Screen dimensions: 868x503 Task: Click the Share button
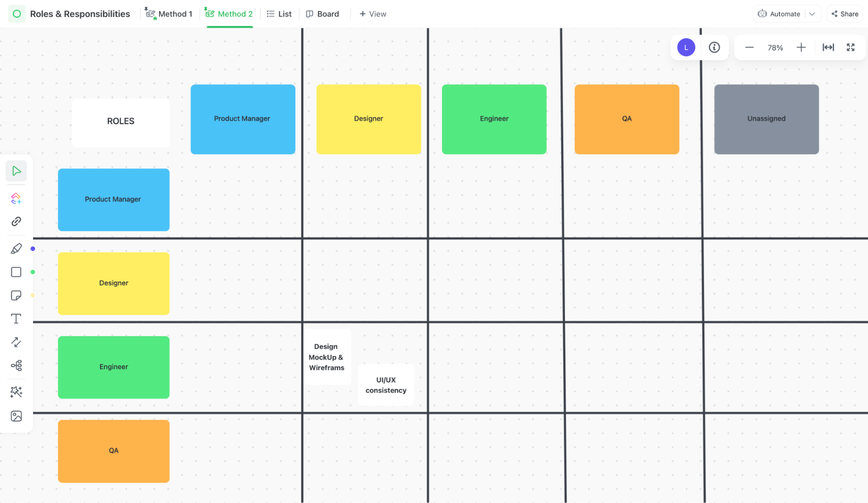[845, 14]
